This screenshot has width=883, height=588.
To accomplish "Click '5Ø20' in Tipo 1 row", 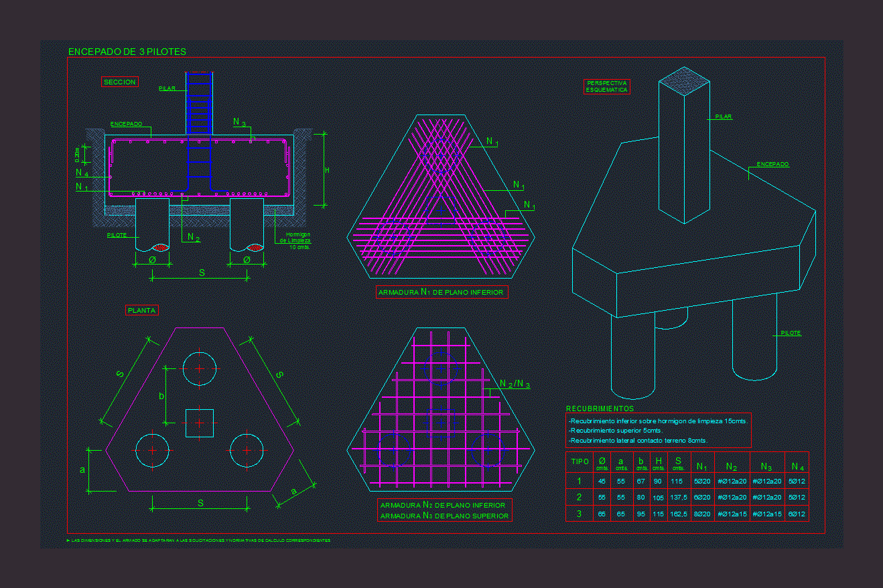I will (x=702, y=482).
